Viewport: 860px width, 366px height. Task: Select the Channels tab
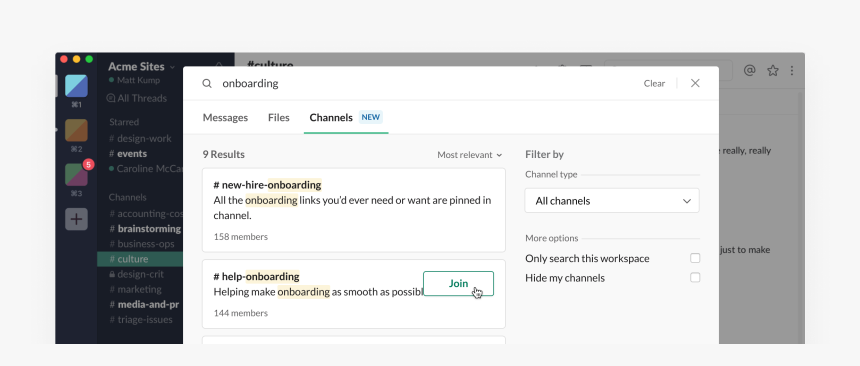coord(331,117)
